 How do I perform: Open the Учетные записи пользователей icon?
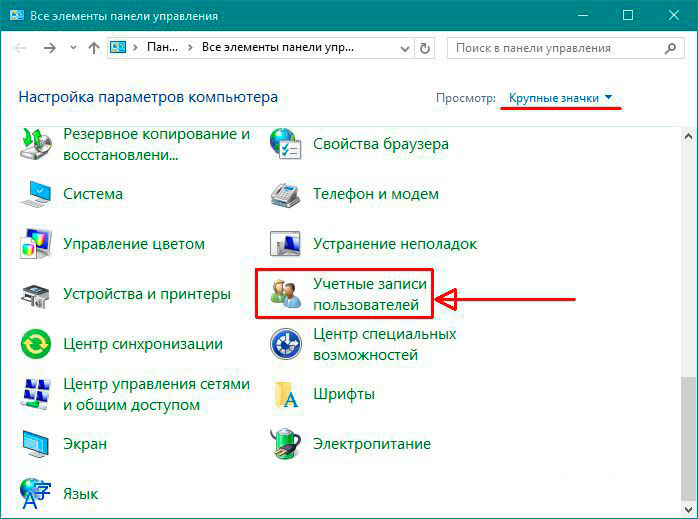coord(287,294)
